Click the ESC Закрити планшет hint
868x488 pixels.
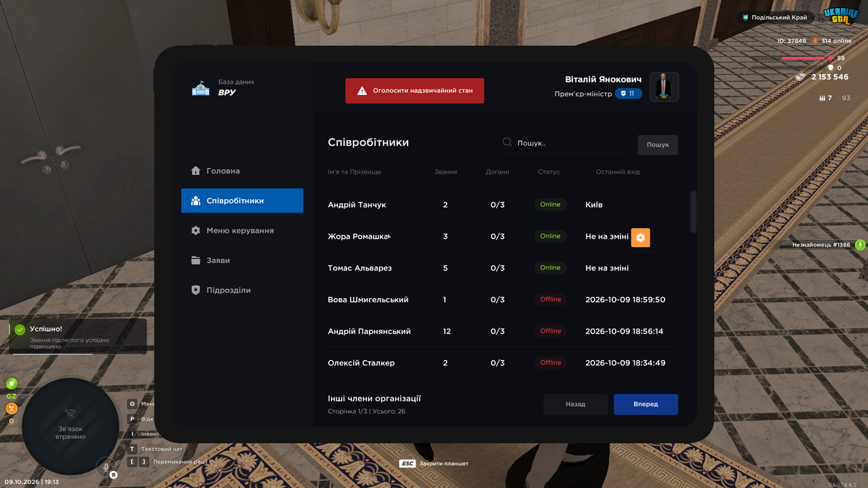click(x=434, y=464)
